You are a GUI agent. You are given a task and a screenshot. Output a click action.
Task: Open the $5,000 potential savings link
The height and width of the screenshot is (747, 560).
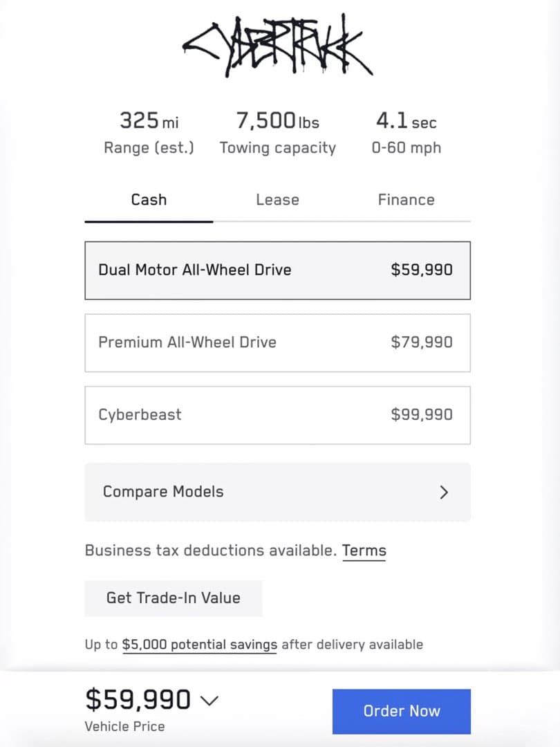(200, 645)
